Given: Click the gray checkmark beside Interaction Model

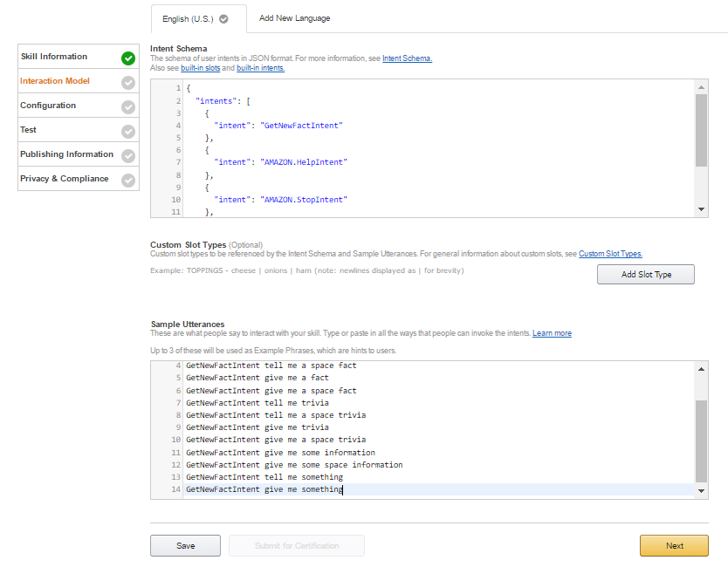Looking at the screenshot, I should pyautogui.click(x=128, y=83).
